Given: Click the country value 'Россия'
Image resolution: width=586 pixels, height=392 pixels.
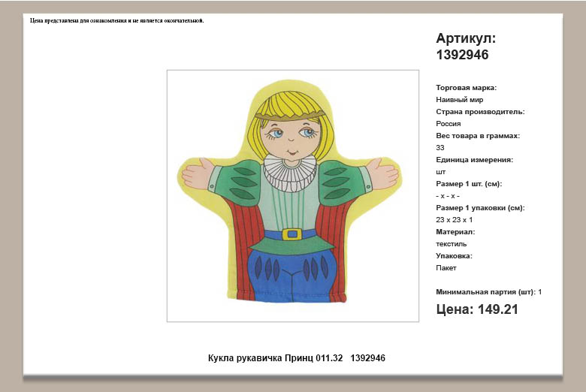Looking at the screenshot, I should pyautogui.click(x=448, y=124).
